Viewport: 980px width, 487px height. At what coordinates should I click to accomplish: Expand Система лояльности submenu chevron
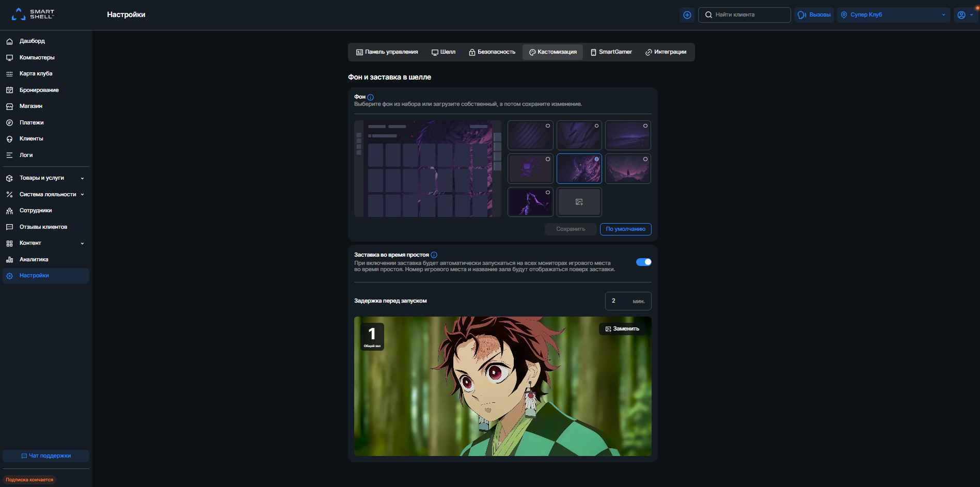pyautogui.click(x=82, y=195)
